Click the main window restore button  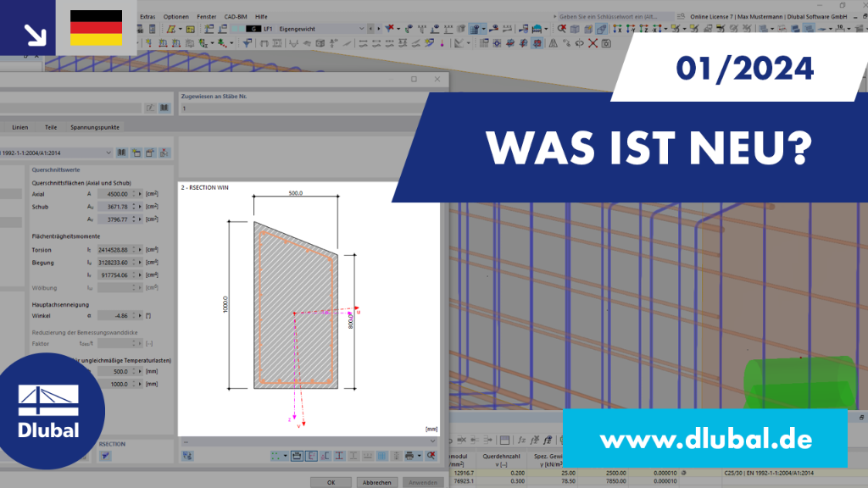point(843,5)
